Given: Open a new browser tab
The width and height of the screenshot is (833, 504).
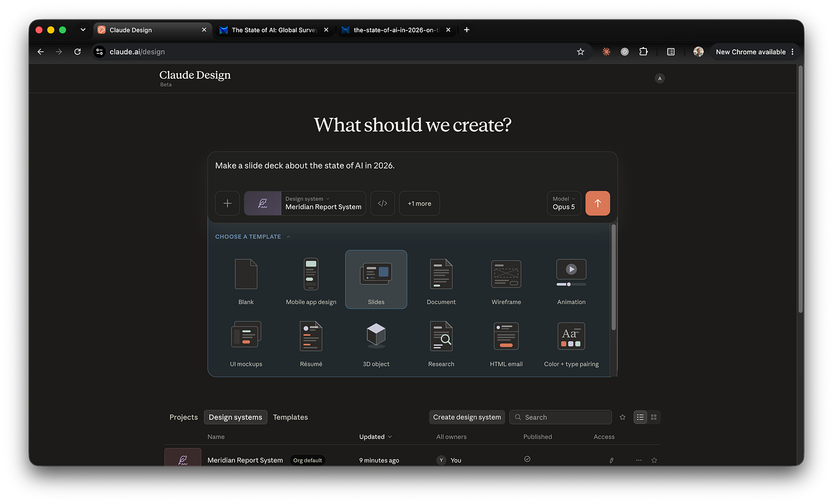Looking at the screenshot, I should tap(467, 30).
